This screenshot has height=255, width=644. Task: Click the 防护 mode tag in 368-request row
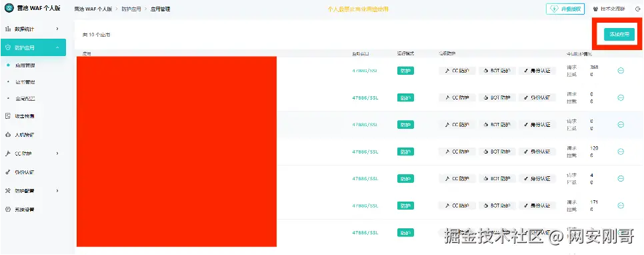(405, 71)
